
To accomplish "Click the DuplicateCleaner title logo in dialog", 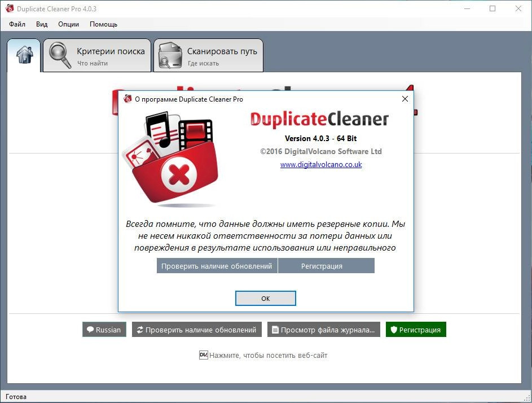I will [320, 119].
